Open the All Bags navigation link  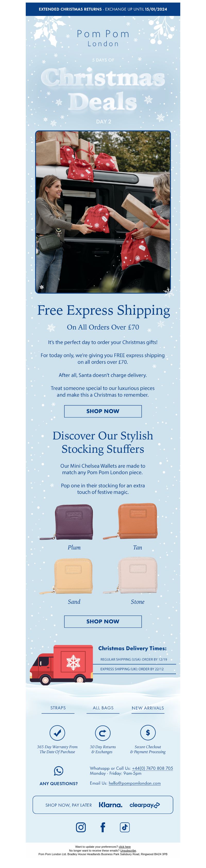coord(103,708)
